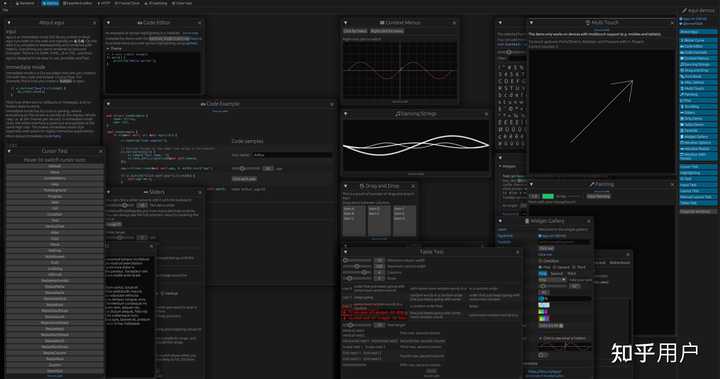Screen dimensions: 720x379
Task: Click the Code Example title icon
Action: pyautogui.click(x=203, y=104)
